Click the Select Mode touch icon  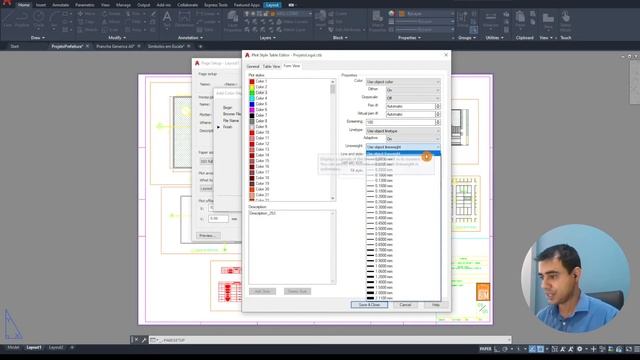[x=565, y=19]
